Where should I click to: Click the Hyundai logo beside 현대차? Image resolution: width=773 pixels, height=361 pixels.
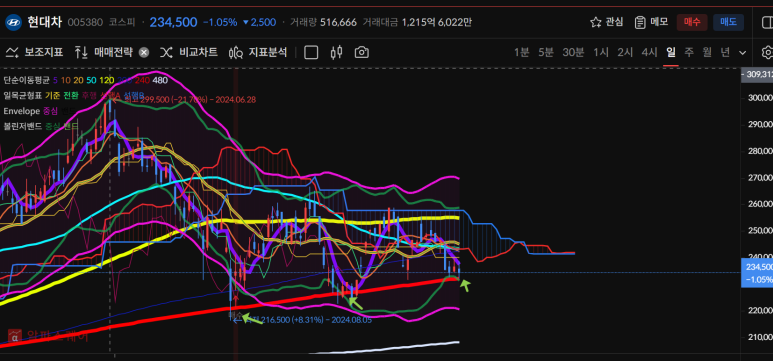[13, 22]
